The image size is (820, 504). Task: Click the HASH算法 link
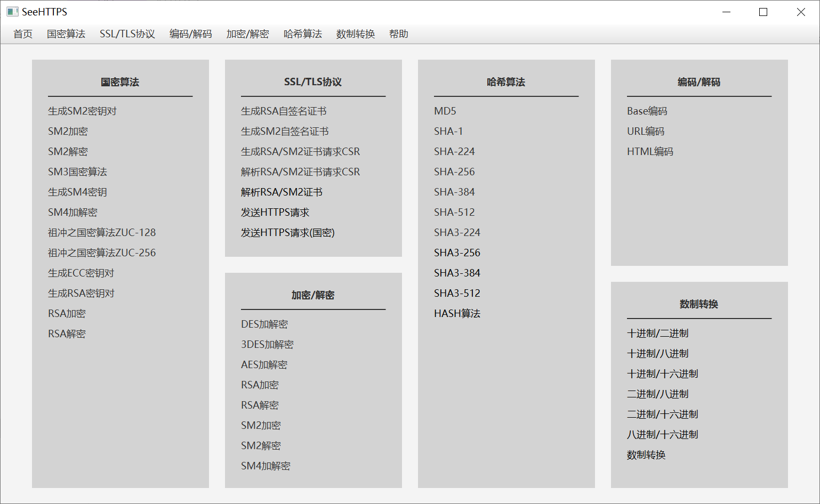[x=457, y=313]
